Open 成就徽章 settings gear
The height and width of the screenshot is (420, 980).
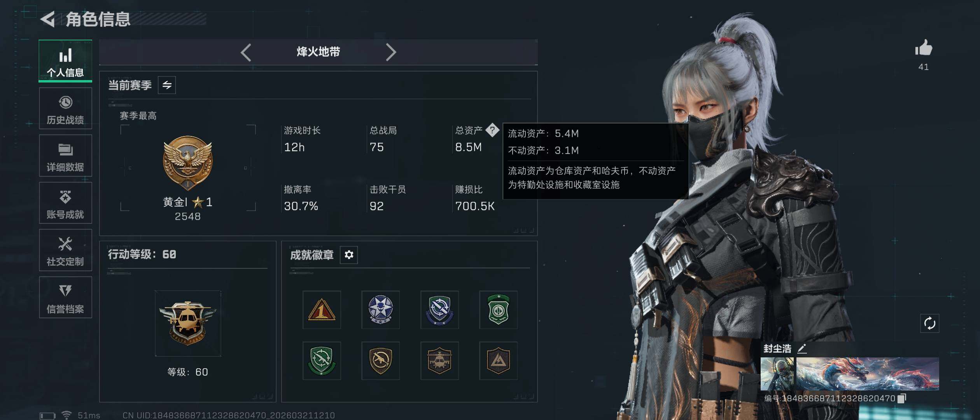point(349,255)
